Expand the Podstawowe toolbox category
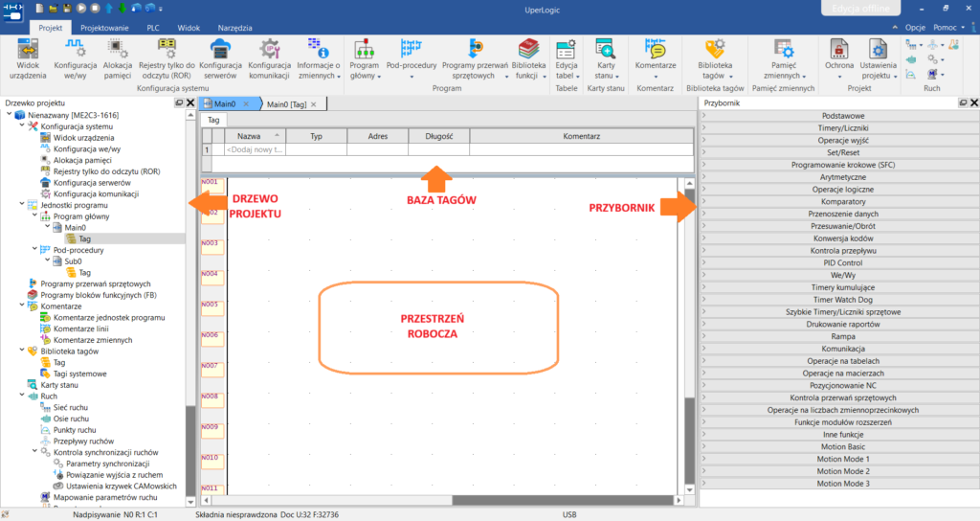The width and height of the screenshot is (980, 521). tap(839, 116)
